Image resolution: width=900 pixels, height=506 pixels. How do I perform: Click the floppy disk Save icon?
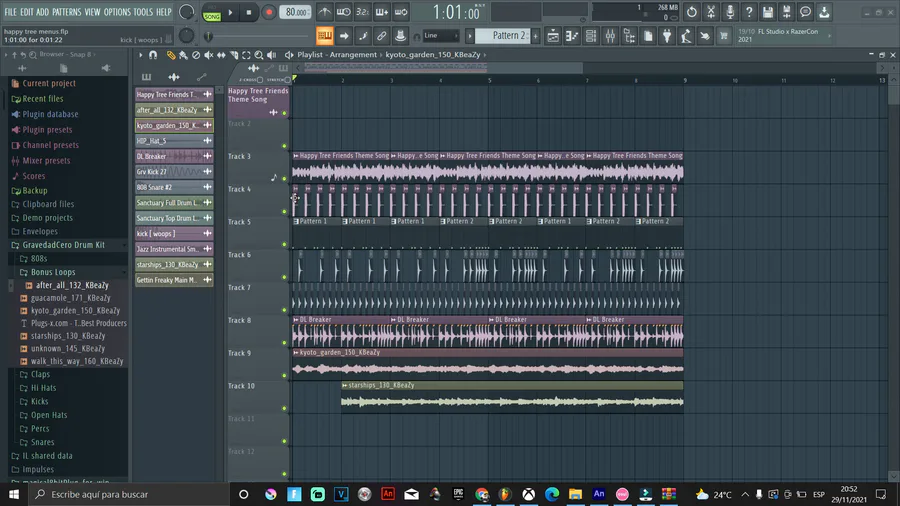(x=767, y=12)
